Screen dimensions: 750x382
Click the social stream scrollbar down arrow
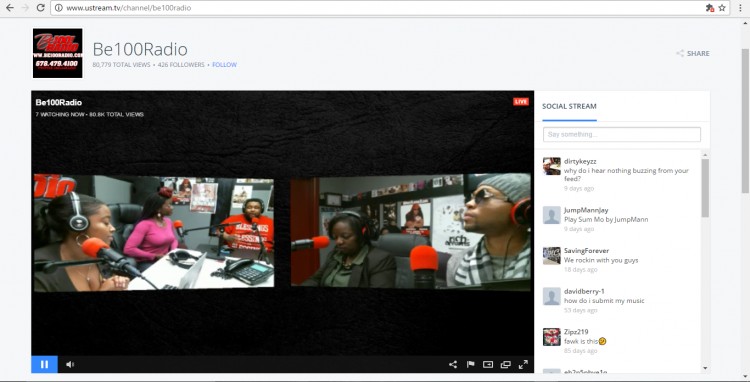tap(705, 368)
